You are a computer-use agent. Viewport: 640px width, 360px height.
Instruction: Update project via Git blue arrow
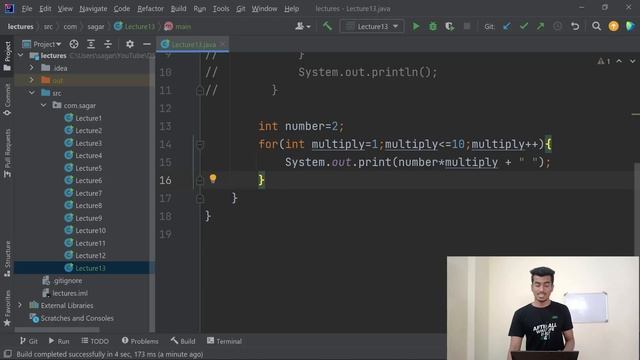(507, 27)
